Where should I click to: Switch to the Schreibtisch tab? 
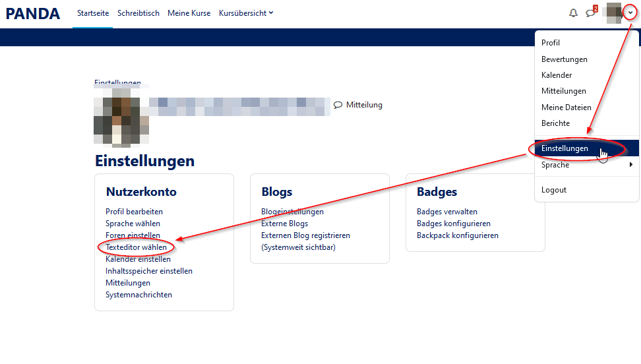[x=138, y=13]
